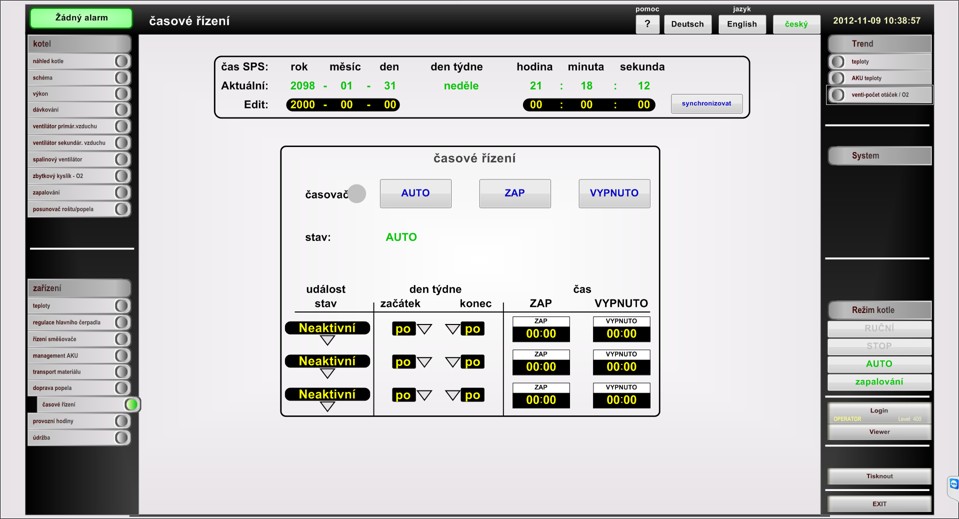Open teploty under zařízení
Screen dimensions: 959x519
coord(78,306)
